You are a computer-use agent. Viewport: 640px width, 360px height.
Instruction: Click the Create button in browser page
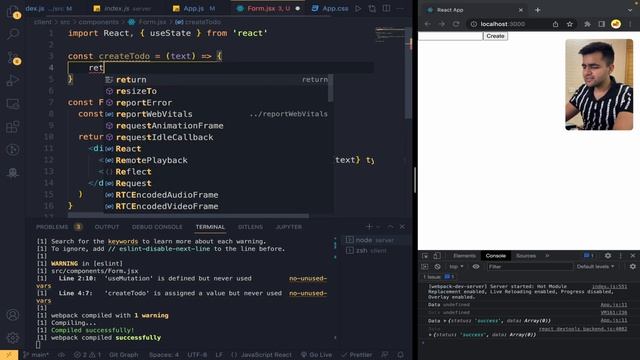[495, 36]
